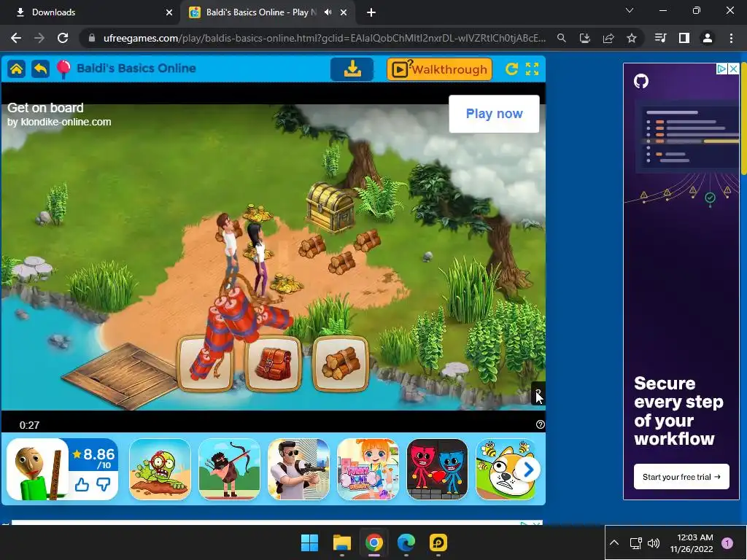747x560 pixels.
Task: Open the zombie game thumbnail
Action: click(x=160, y=469)
